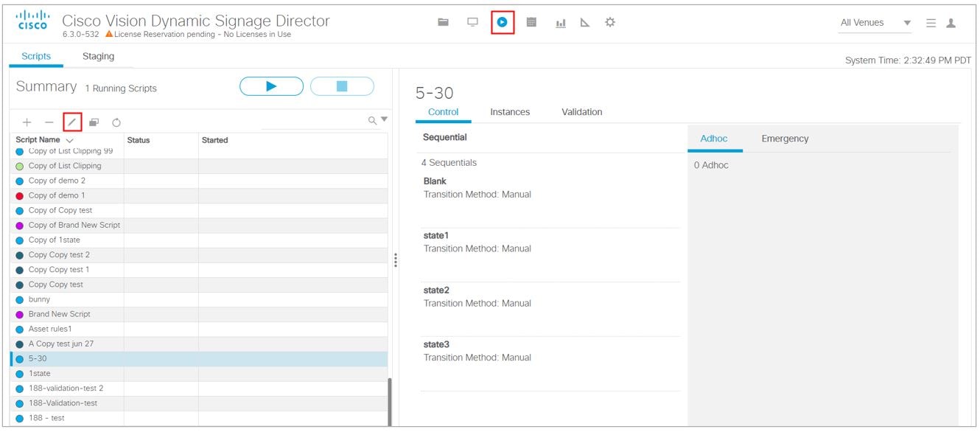
Task: Open script management play-circle icon in top navigation
Action: click(502, 22)
